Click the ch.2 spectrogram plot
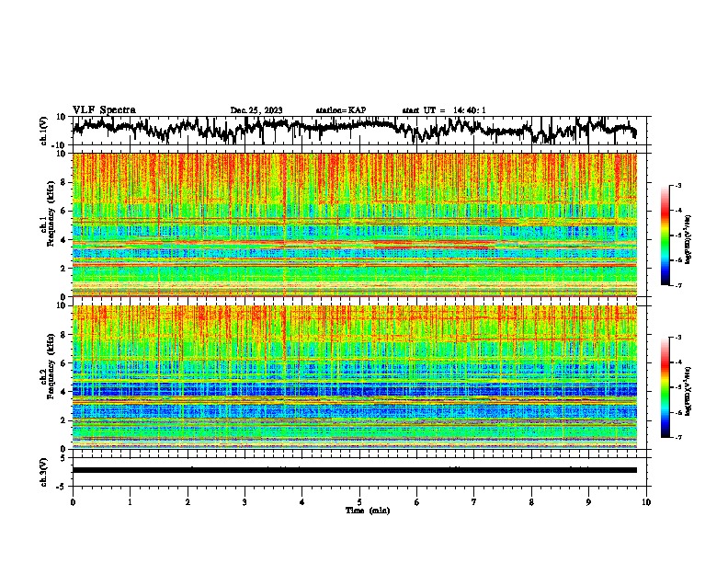 (355, 377)
